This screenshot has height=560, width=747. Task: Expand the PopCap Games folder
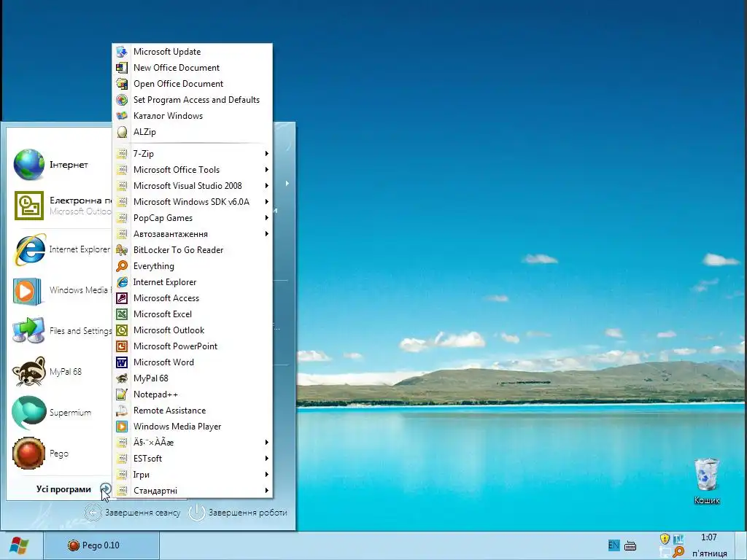tap(193, 217)
